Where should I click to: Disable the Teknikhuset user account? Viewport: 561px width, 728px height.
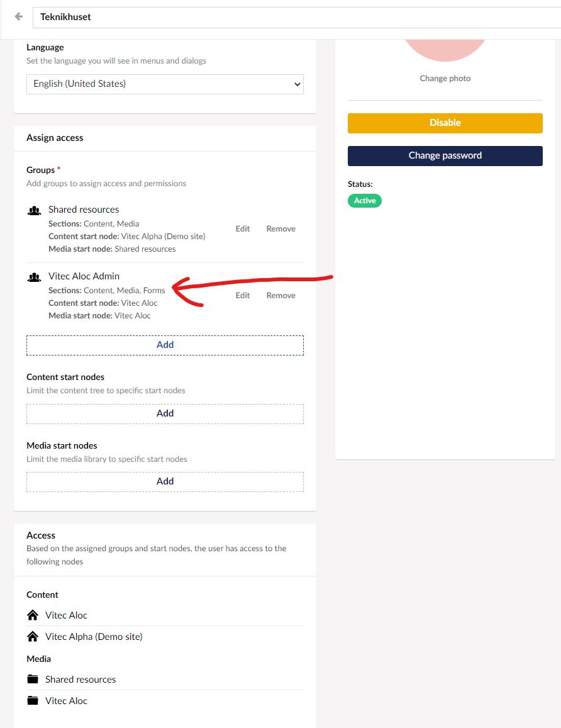pos(445,123)
